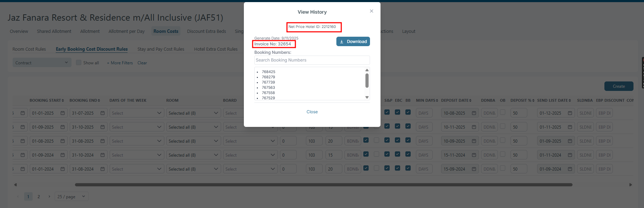Viewport: 644px width, 208px height.
Task: Click the Download button in View History
Action: point(353,42)
